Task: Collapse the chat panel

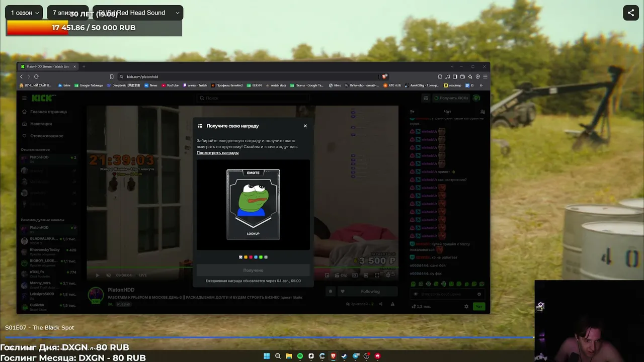Action: coord(412,112)
